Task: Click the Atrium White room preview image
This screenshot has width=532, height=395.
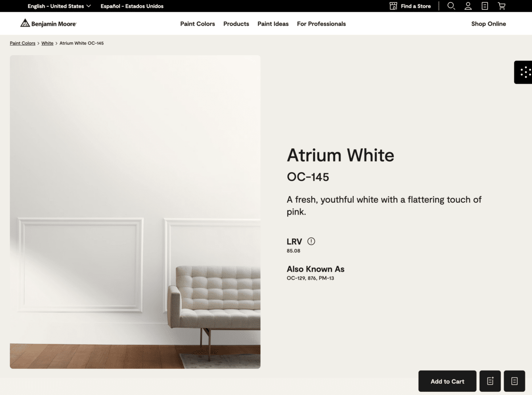Action: 135,212
